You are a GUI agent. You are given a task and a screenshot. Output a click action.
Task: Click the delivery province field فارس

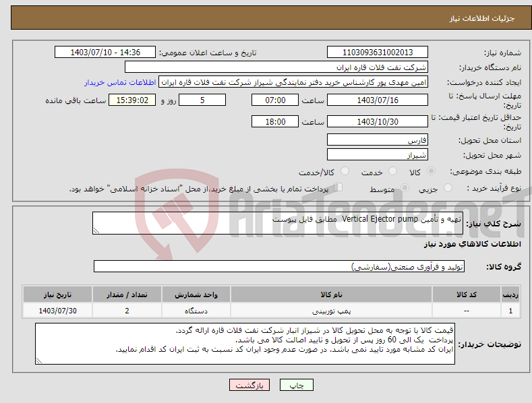[378, 139]
